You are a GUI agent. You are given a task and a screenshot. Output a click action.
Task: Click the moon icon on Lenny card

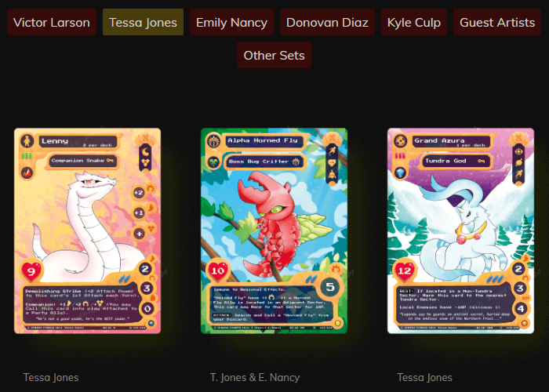(145, 152)
